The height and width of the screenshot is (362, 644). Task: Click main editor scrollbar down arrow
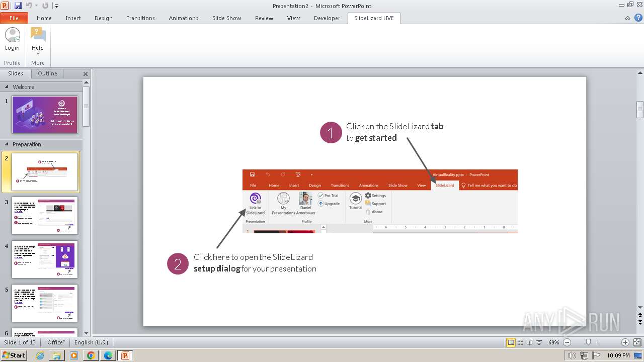click(640, 307)
